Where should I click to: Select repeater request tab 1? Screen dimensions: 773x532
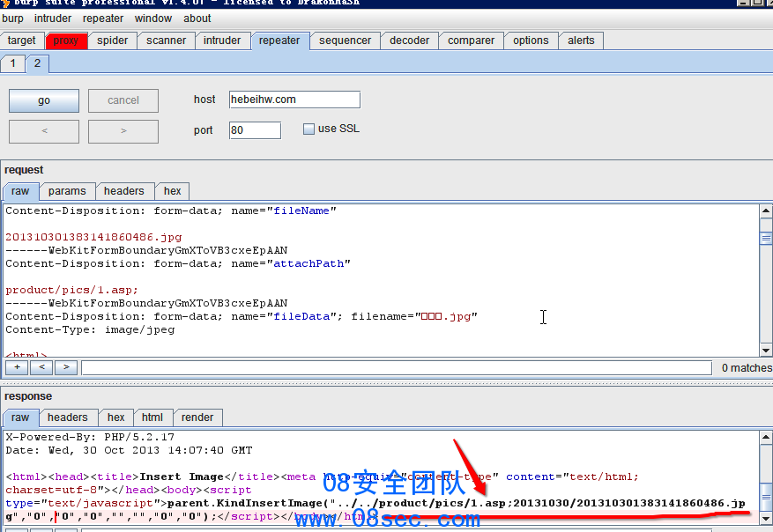(13, 63)
